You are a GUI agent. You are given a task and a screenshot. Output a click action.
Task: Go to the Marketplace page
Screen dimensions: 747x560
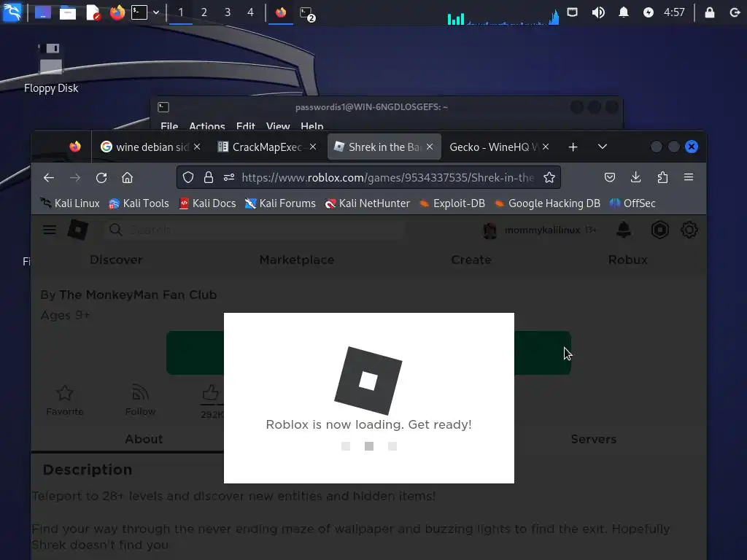pyautogui.click(x=297, y=260)
